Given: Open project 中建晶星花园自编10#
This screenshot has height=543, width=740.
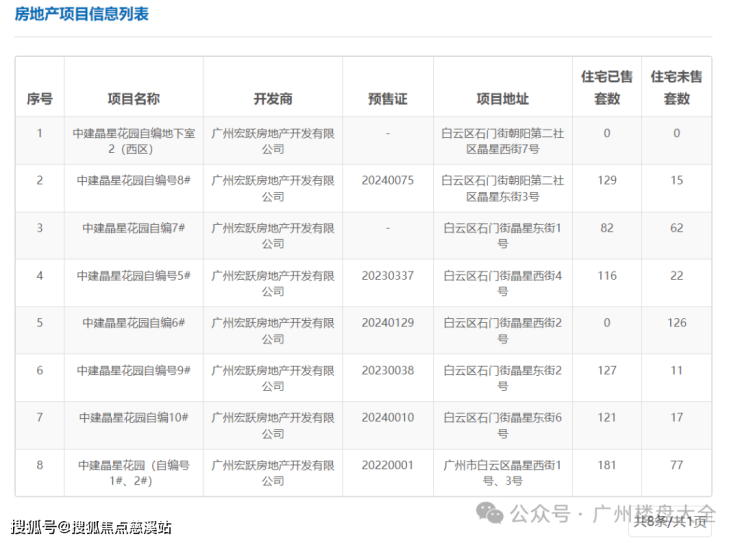Looking at the screenshot, I should 133,417.
